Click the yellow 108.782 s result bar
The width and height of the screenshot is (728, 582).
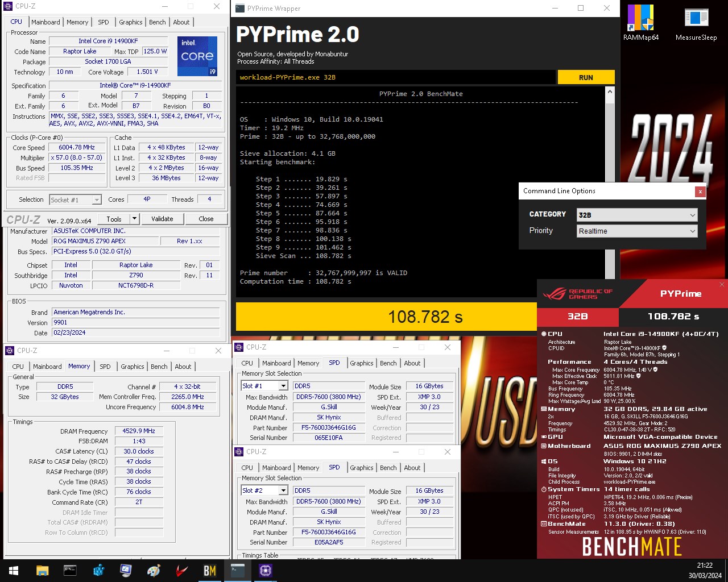point(386,317)
